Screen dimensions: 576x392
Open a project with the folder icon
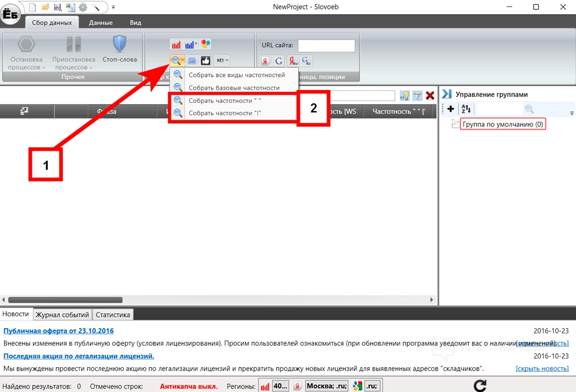pos(45,7)
